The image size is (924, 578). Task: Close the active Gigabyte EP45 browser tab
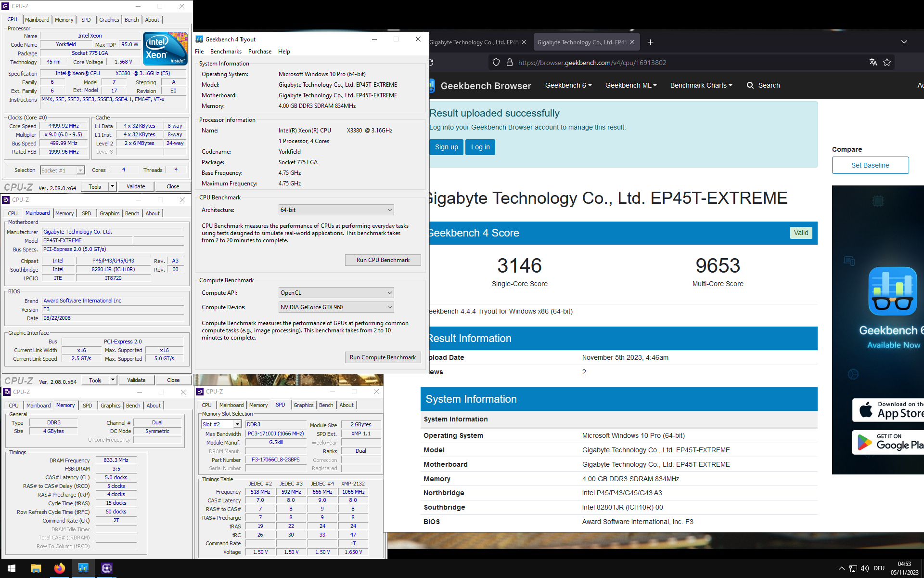(x=632, y=42)
